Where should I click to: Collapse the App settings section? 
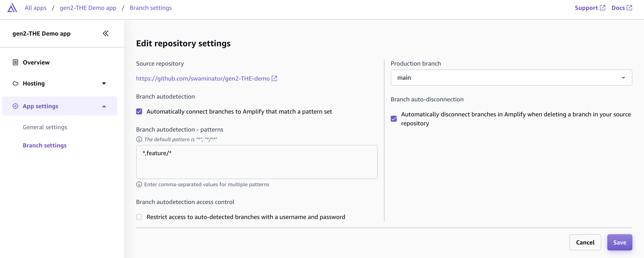coord(104,106)
